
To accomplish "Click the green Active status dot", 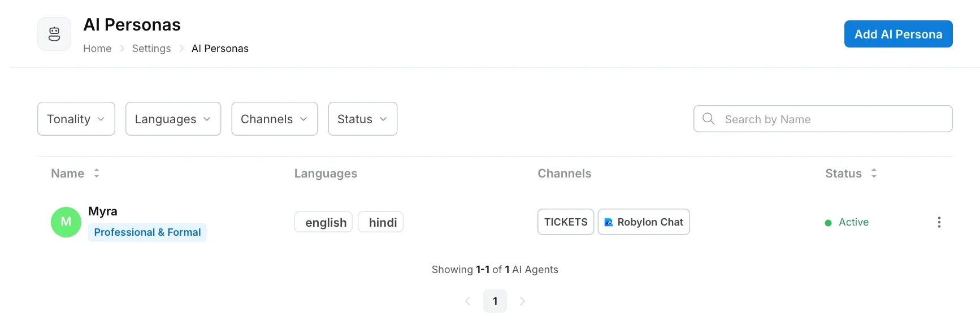I will click(x=828, y=223).
